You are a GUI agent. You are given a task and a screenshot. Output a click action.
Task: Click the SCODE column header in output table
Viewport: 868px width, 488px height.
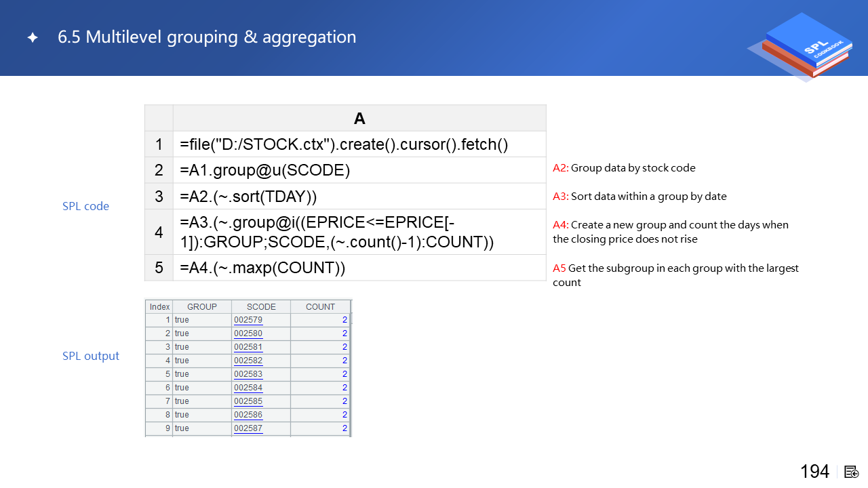[x=261, y=307]
